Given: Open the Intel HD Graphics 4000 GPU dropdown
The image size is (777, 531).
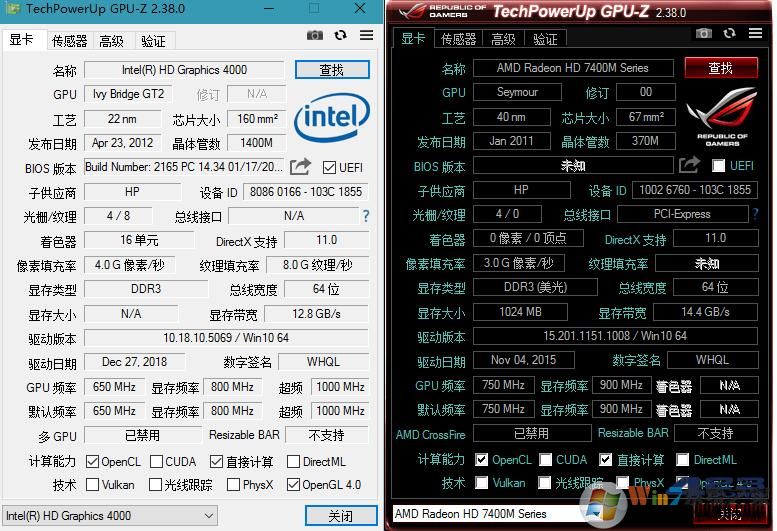Looking at the screenshot, I should (109, 516).
